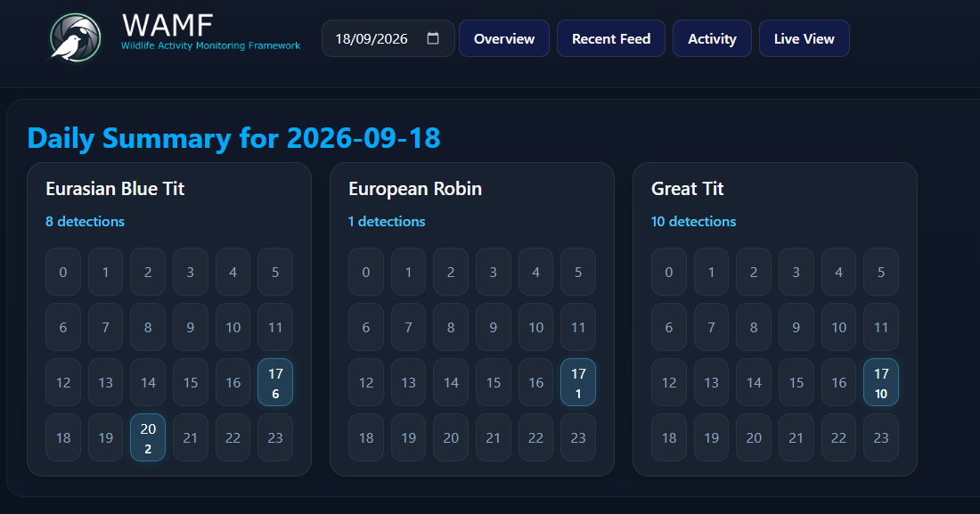Image resolution: width=980 pixels, height=514 pixels.
Task: Click the '1 detections' label
Action: pos(387,221)
